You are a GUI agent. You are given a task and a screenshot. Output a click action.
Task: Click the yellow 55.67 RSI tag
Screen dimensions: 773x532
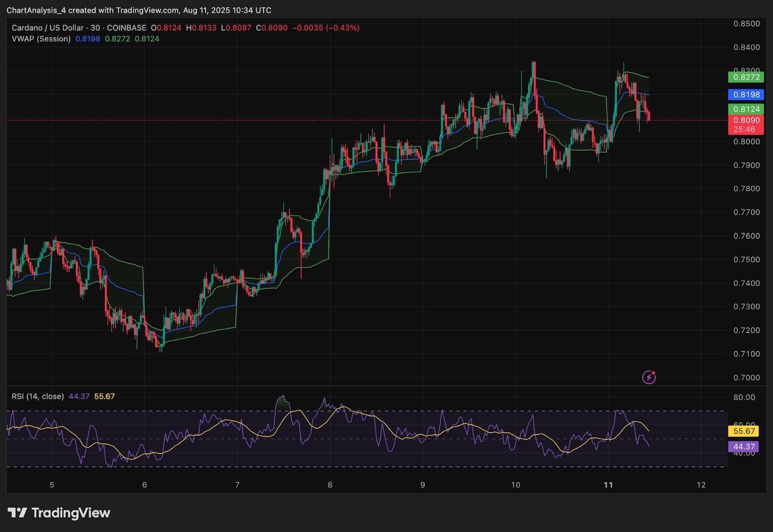point(744,431)
